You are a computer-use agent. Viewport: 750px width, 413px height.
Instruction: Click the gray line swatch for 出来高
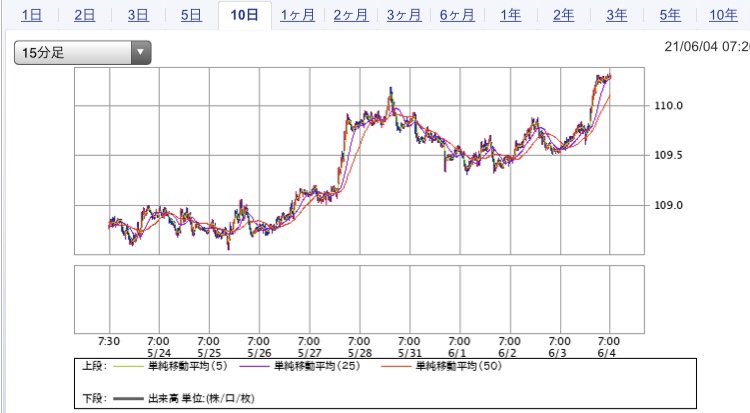[x=128, y=399]
